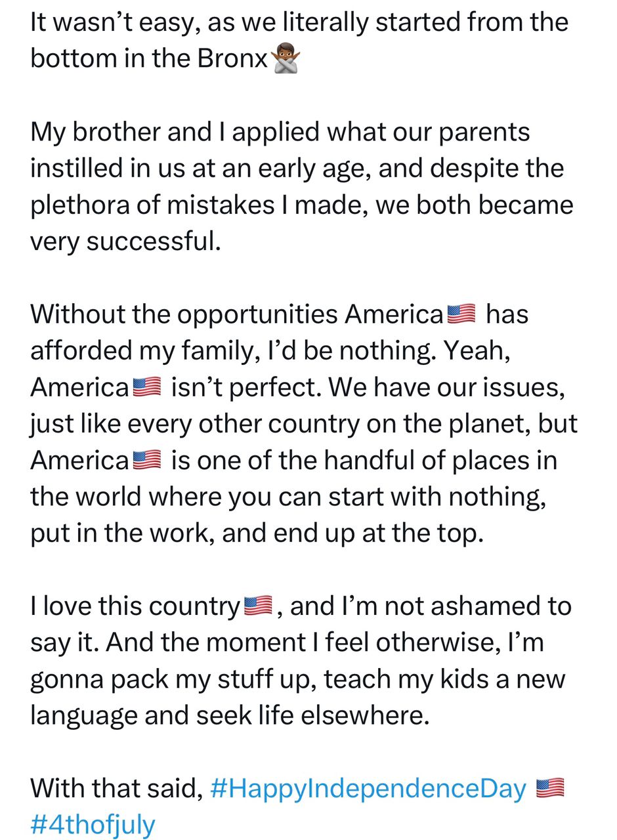This screenshot has height=840, width=617.
Task: Click the line "just like every other country"
Action: click(x=303, y=424)
